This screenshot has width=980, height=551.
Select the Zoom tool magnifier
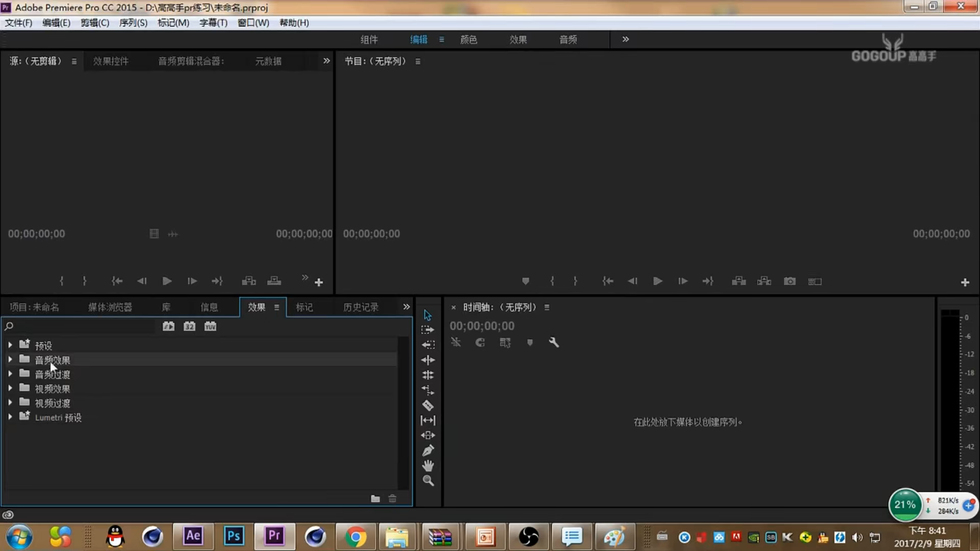(428, 481)
